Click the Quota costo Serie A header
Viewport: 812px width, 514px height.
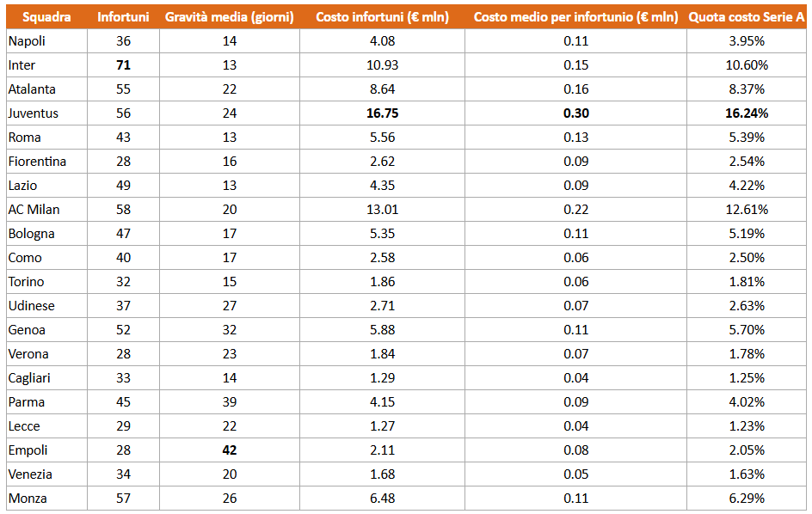[746, 17]
